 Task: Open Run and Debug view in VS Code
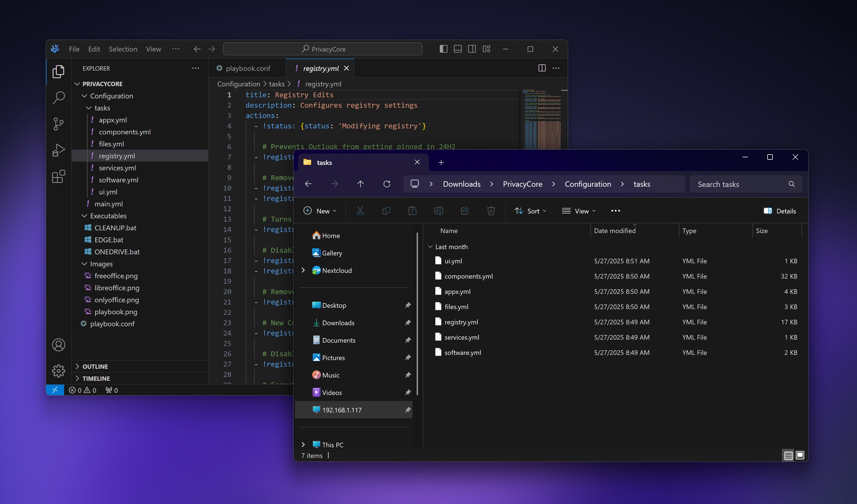(x=59, y=150)
